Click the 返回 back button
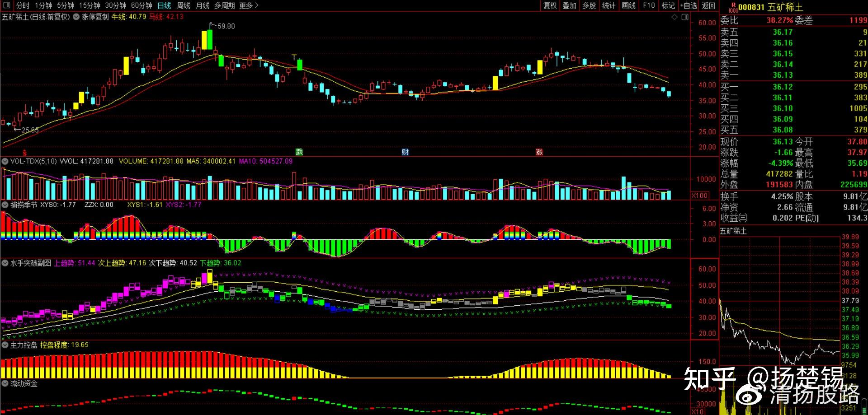Image resolution: width=868 pixels, height=415 pixels. click(708, 5)
